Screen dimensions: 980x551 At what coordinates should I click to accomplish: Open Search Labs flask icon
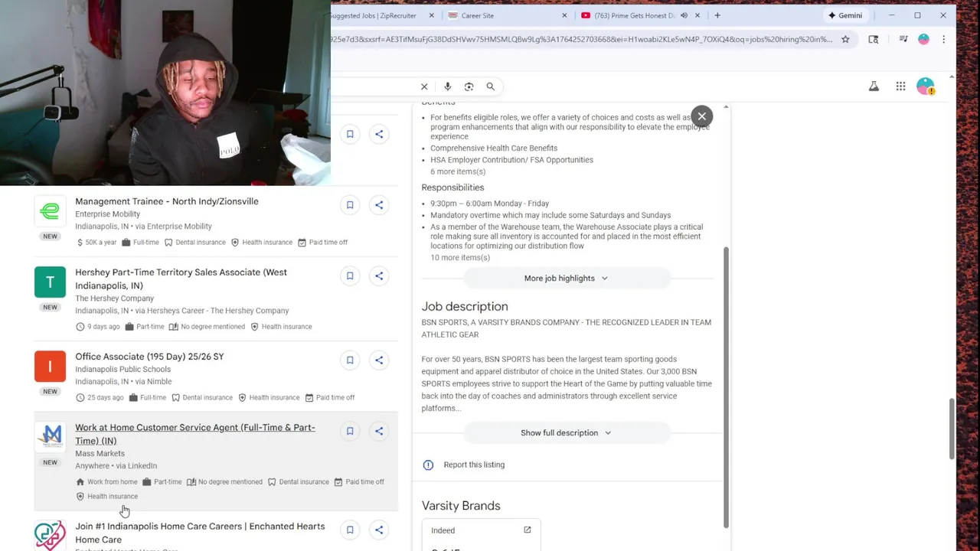[x=874, y=86]
